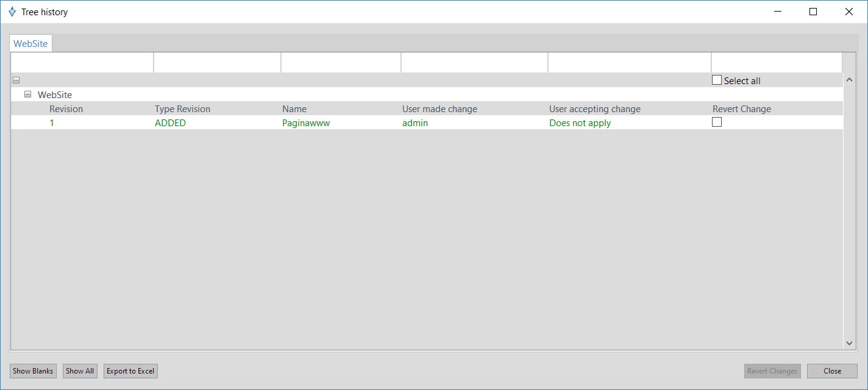This screenshot has height=390, width=868.
Task: Tick the Select all checkbox
Action: (x=717, y=80)
